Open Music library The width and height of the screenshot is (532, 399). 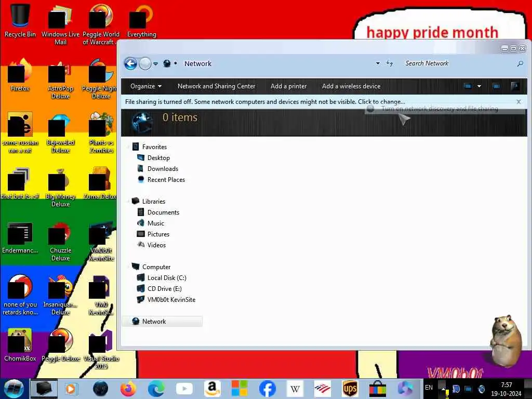(x=156, y=223)
